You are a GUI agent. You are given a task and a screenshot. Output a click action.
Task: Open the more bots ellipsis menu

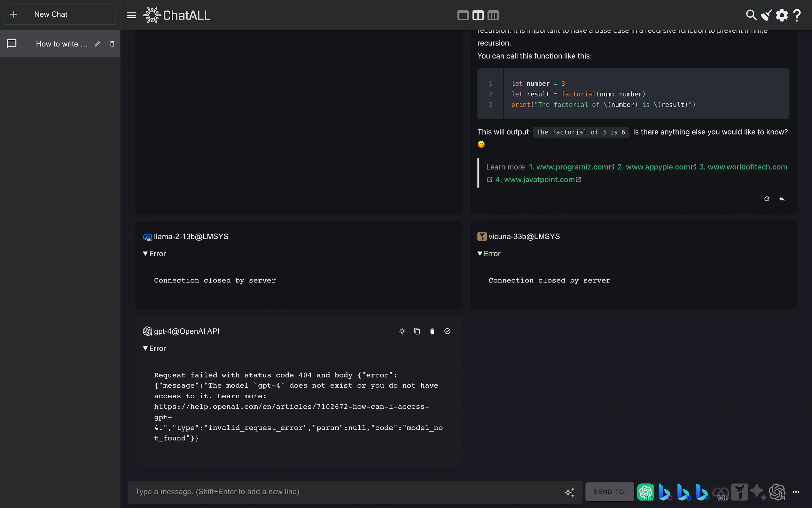(x=796, y=492)
